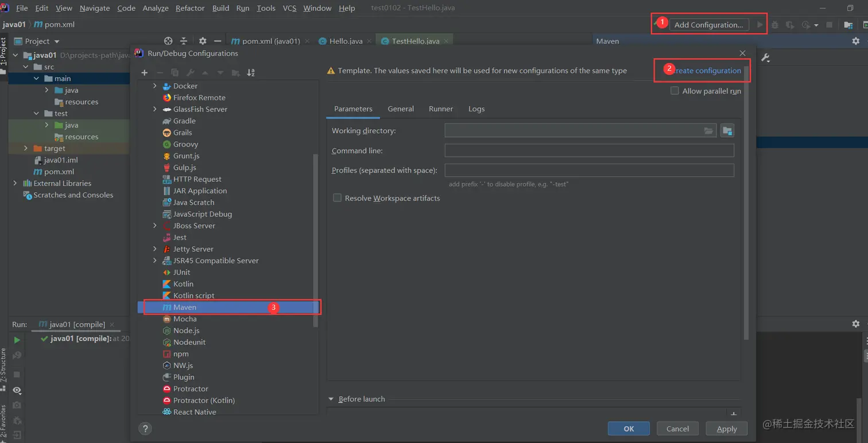Click Cancel button in dialog
This screenshot has height=443, width=868.
pyautogui.click(x=677, y=429)
